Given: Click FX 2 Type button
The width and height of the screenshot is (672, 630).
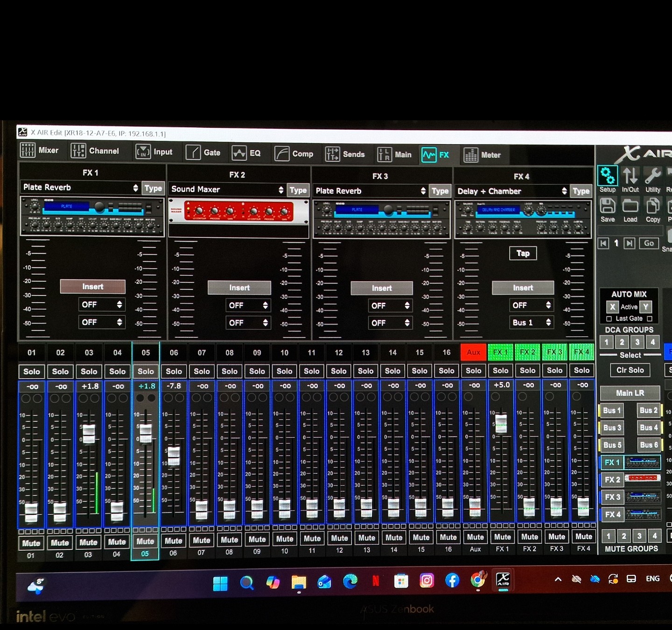Looking at the screenshot, I should (298, 190).
